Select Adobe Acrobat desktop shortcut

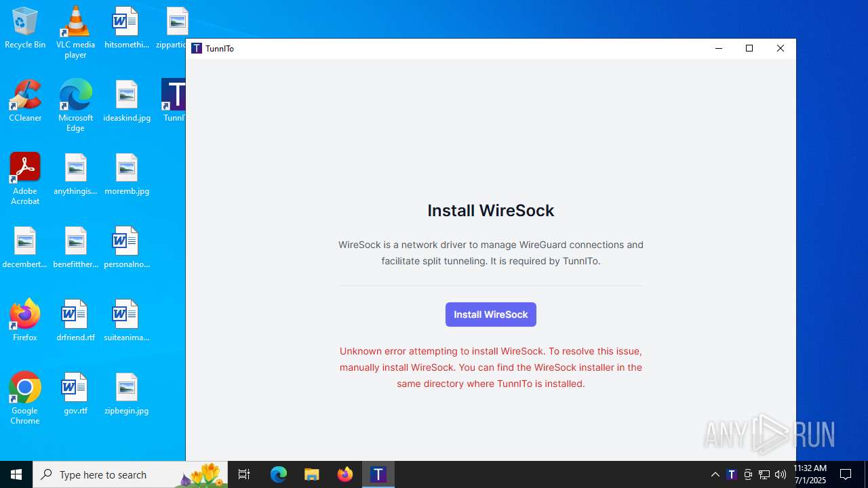25,179
